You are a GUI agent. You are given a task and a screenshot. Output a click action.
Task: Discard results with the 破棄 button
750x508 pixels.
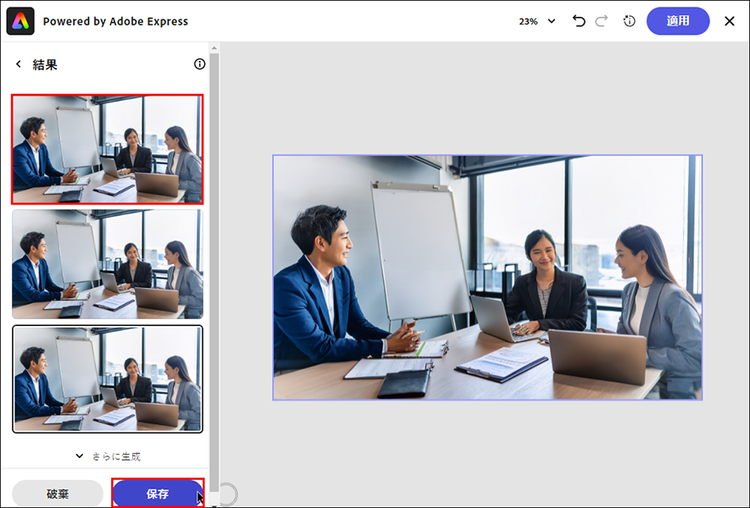(x=57, y=494)
